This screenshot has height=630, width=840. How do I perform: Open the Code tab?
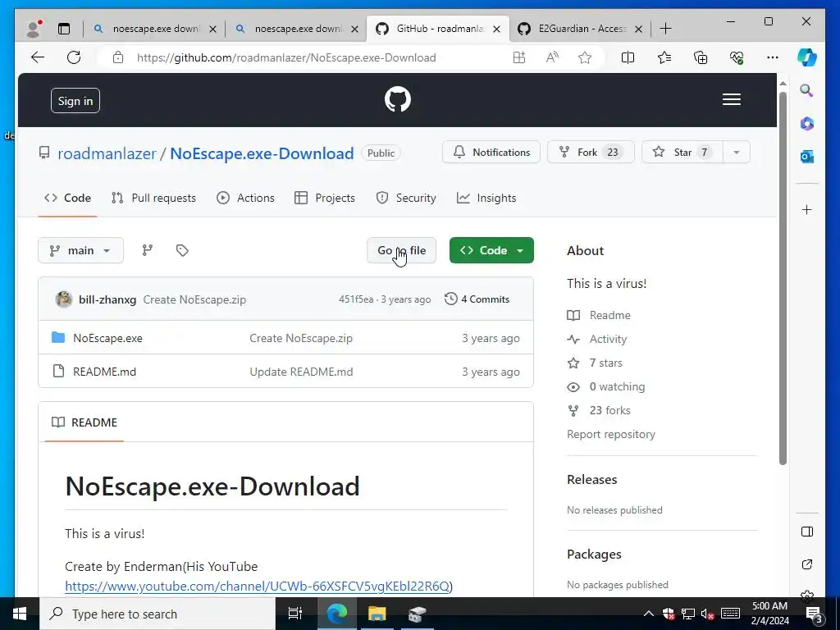67,198
